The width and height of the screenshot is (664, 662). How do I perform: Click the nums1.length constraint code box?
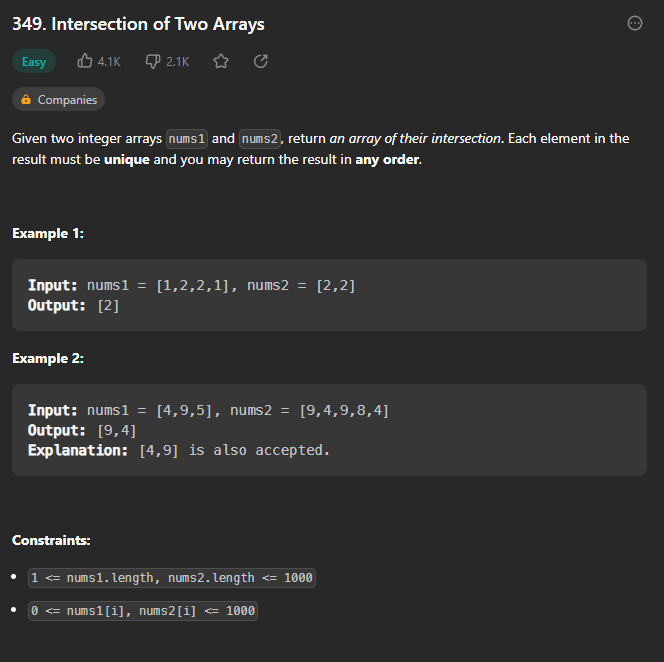coord(172,578)
